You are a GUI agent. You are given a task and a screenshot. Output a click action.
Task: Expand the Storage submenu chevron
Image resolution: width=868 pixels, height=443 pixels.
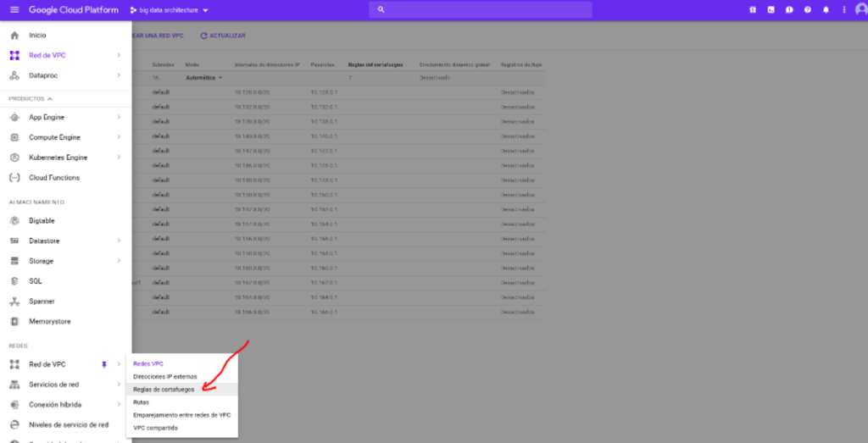[x=119, y=261]
